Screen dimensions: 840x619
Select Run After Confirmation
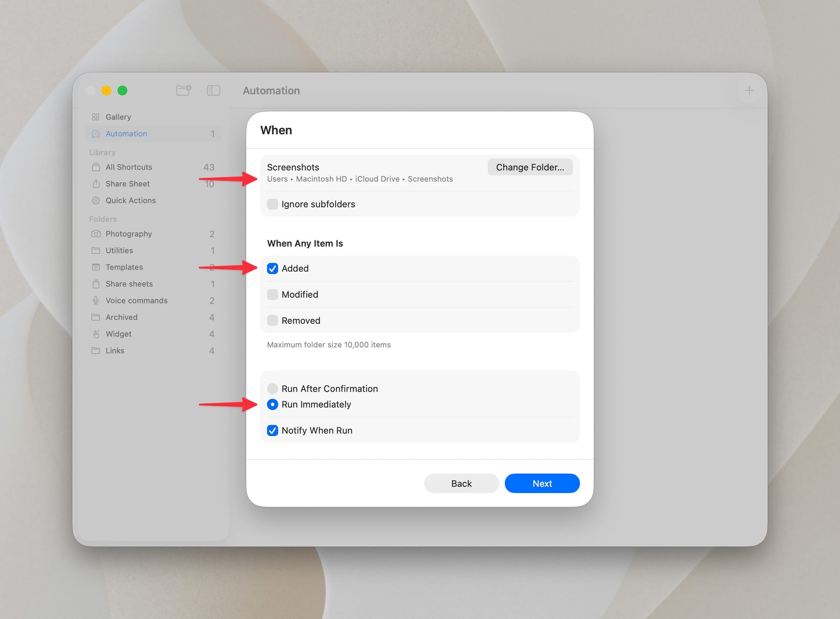click(x=273, y=388)
